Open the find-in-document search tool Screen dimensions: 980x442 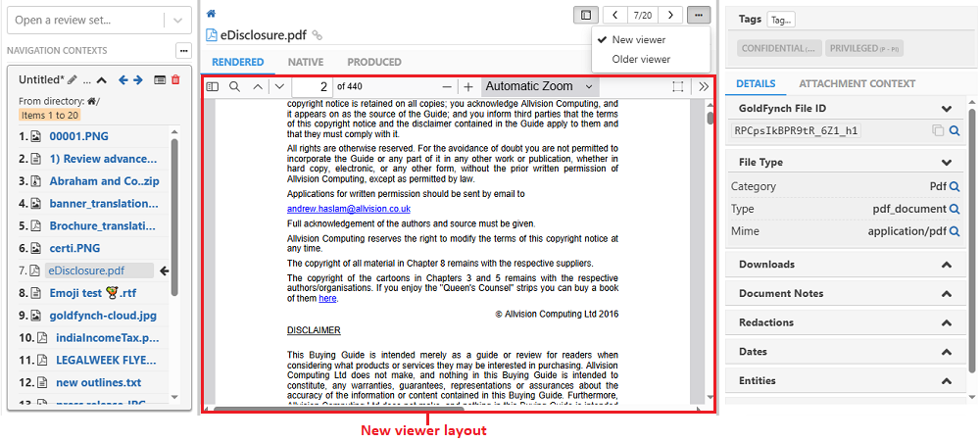tap(235, 86)
